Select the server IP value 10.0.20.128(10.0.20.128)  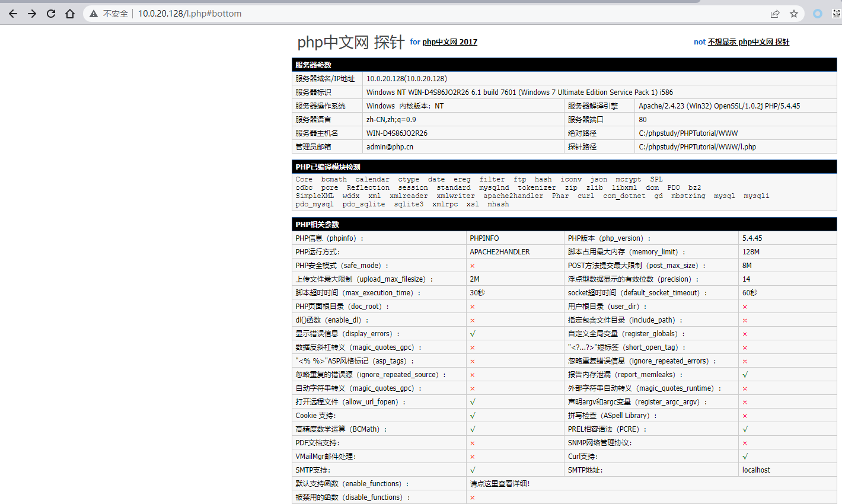(x=407, y=79)
